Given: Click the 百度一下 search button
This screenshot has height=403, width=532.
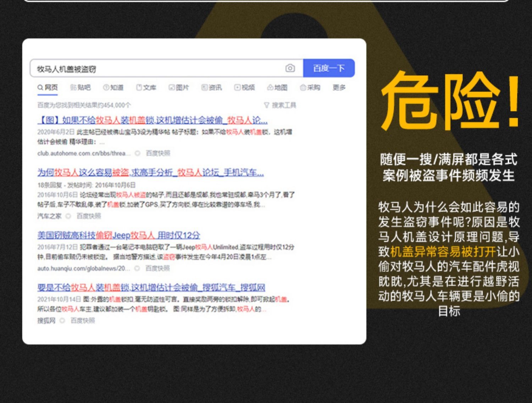Looking at the screenshot, I should pyautogui.click(x=329, y=68).
